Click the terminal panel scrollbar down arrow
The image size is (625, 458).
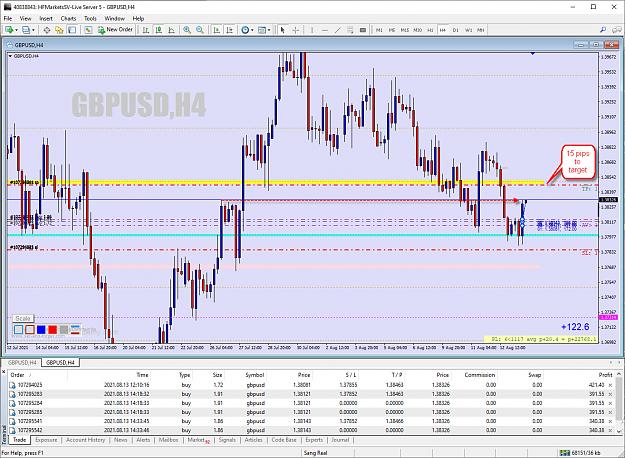tap(619, 431)
